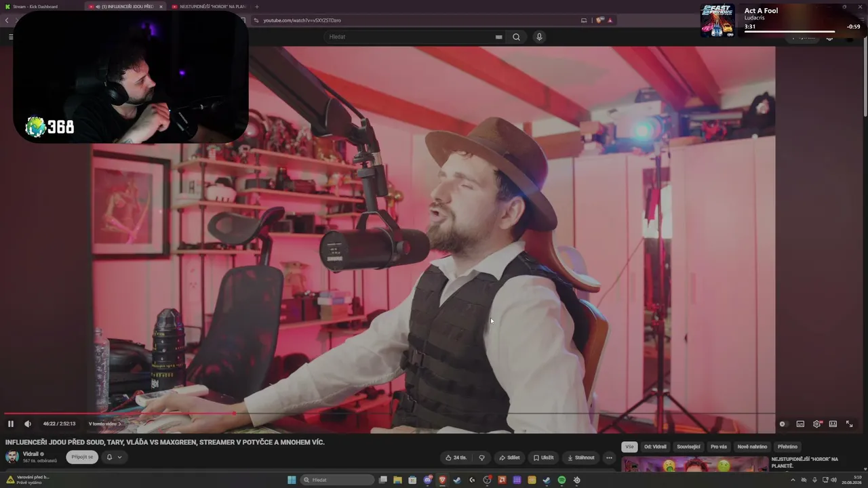Open Brave browser from the taskbar
Screen dimensions: 868x488
(x=442, y=480)
